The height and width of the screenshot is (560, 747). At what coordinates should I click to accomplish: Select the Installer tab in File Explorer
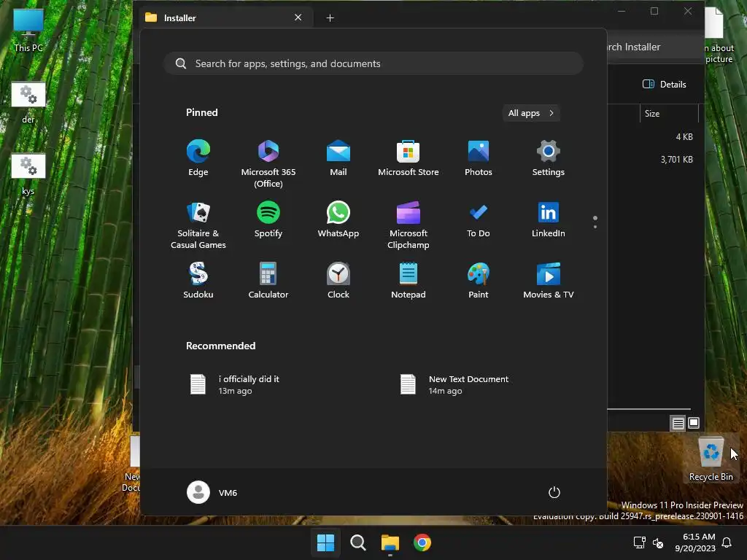(x=224, y=17)
